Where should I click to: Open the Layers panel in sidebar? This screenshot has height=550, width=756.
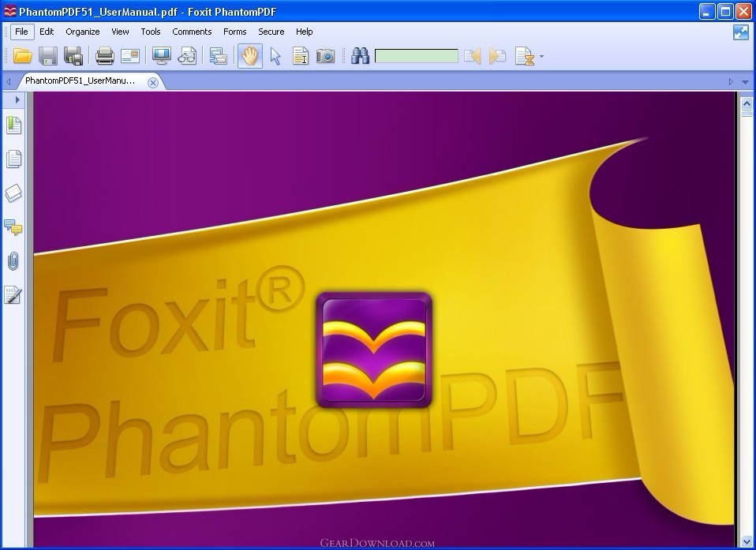pyautogui.click(x=13, y=193)
